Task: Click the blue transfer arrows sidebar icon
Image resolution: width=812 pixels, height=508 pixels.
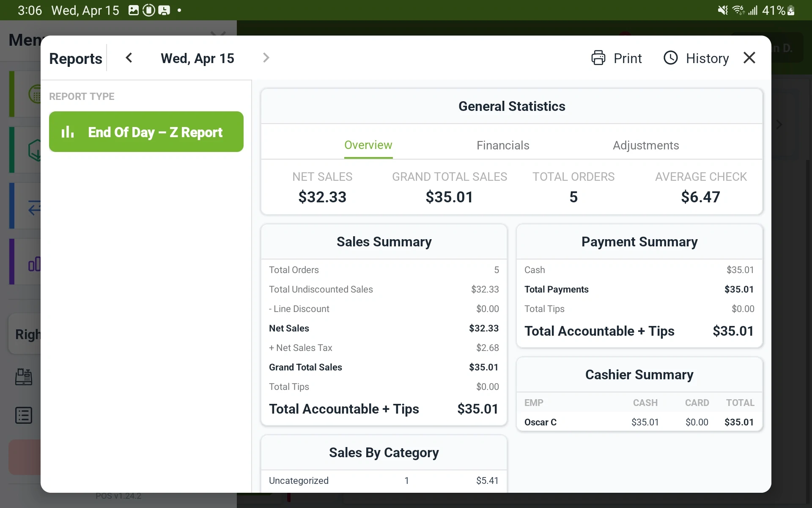Action: pyautogui.click(x=34, y=207)
